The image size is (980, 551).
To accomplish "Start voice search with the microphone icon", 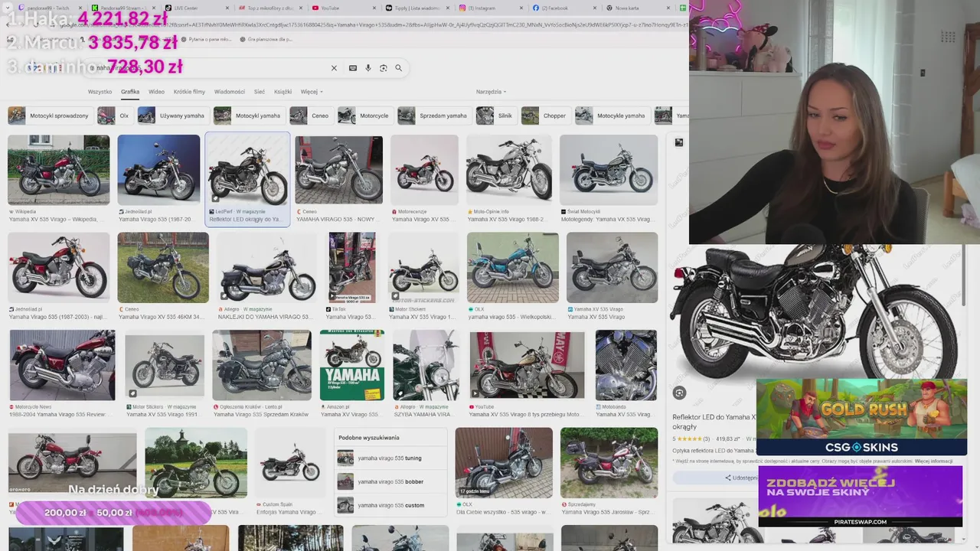I will [x=368, y=68].
